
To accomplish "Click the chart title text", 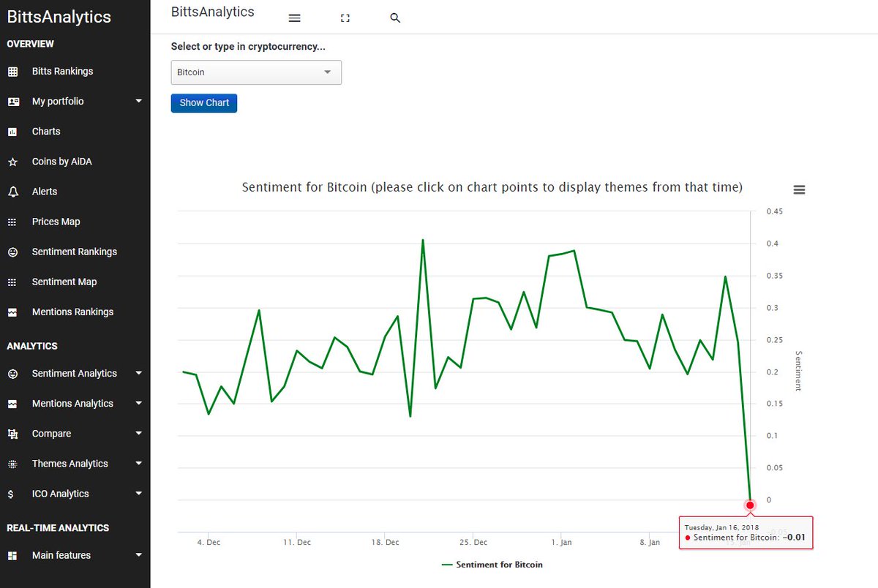I will (492, 188).
